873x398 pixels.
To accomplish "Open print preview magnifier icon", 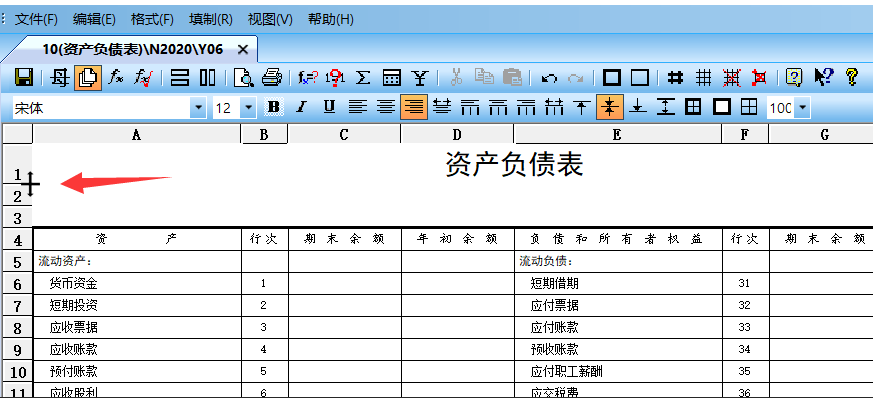I will click(x=244, y=78).
